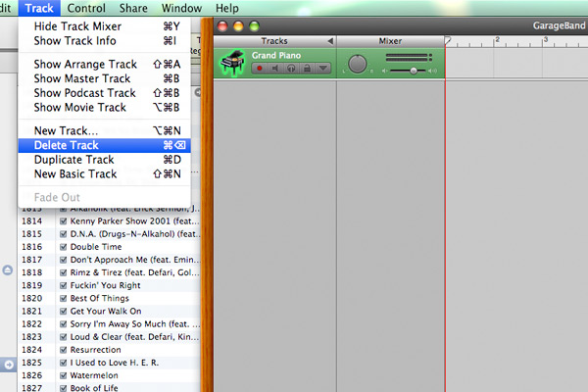Select New Basic Track menu item
The image size is (588, 392).
click(x=104, y=174)
